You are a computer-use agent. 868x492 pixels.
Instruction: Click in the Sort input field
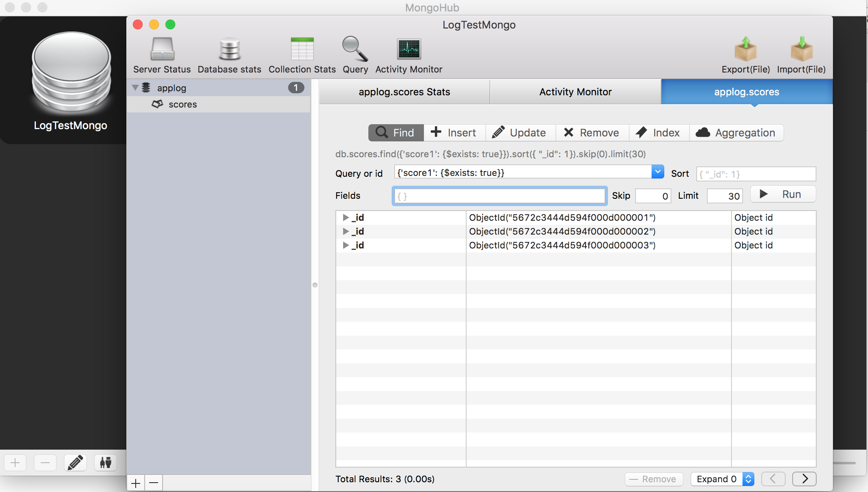click(x=756, y=174)
